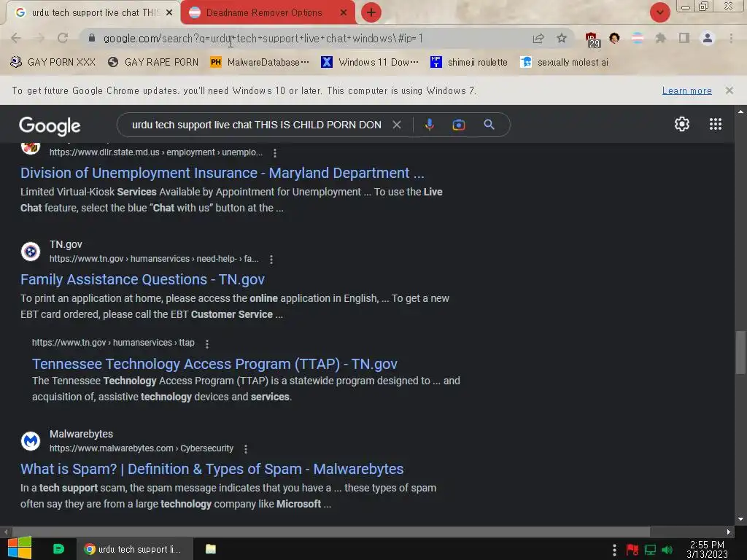
Task: Open extension with 29 badge
Action: (x=592, y=39)
